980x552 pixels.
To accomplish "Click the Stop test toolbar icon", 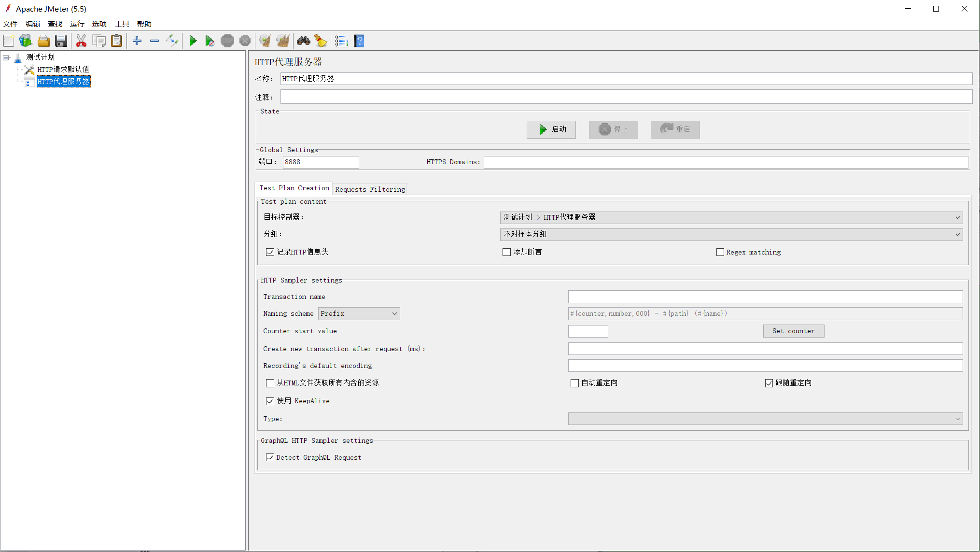I will click(227, 41).
